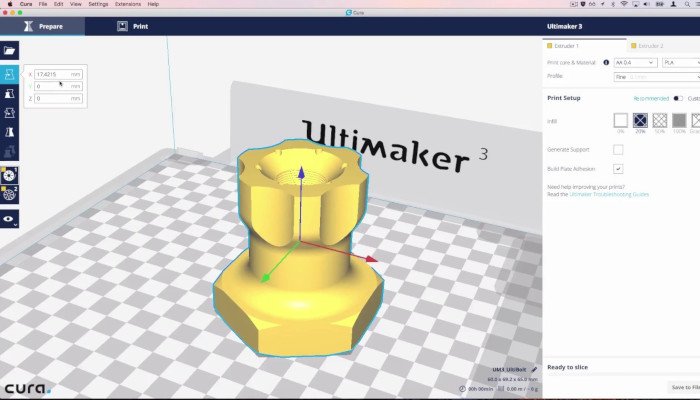
Task: Toggle the Recommended/Custom print setup switch
Action: click(679, 98)
